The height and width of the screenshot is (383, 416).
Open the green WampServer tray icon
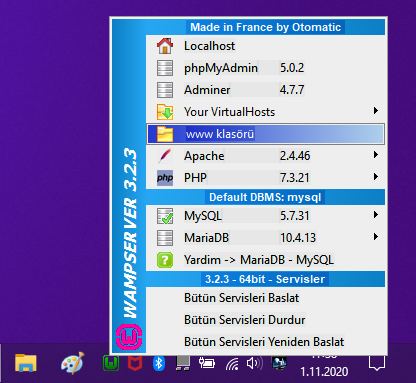[111, 363]
